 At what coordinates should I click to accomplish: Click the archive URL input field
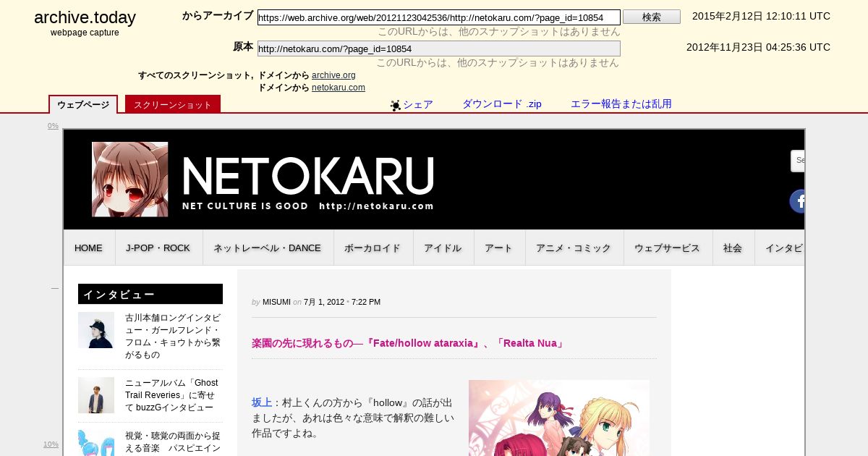tap(439, 17)
